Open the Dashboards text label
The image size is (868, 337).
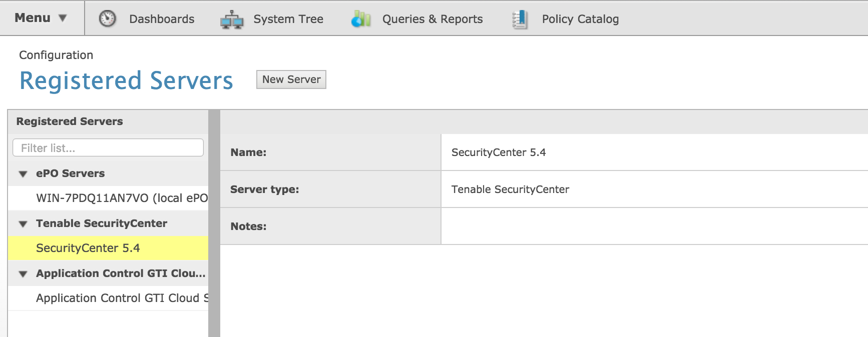coord(161,19)
